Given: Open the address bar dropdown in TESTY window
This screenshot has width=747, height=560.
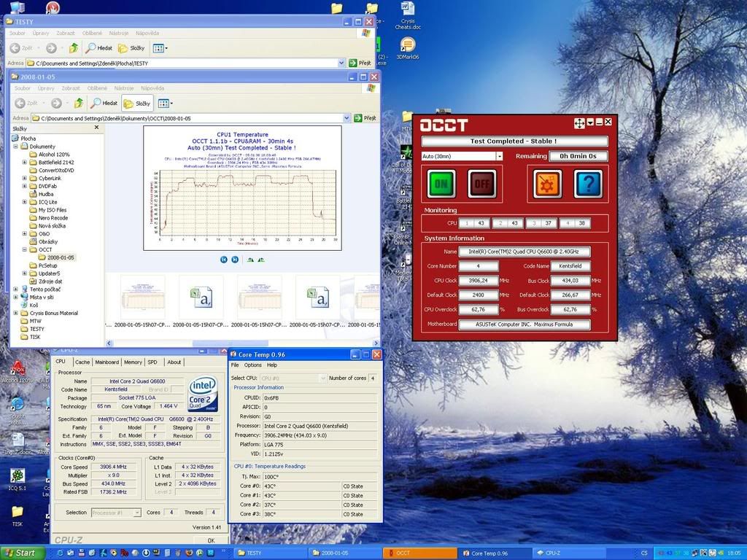Looking at the screenshot, I should pyautogui.click(x=341, y=63).
